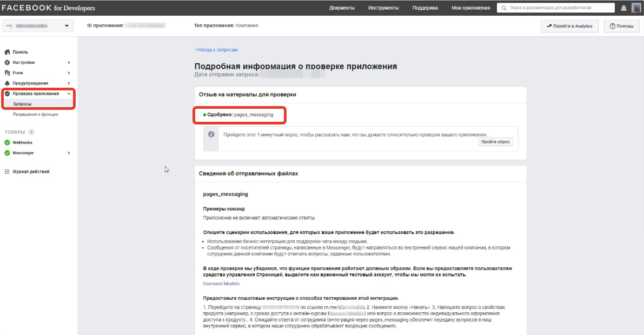Screen dimensions: 644x335
Task: Click the Panel home icon in sidebar
Action: pos(7,52)
